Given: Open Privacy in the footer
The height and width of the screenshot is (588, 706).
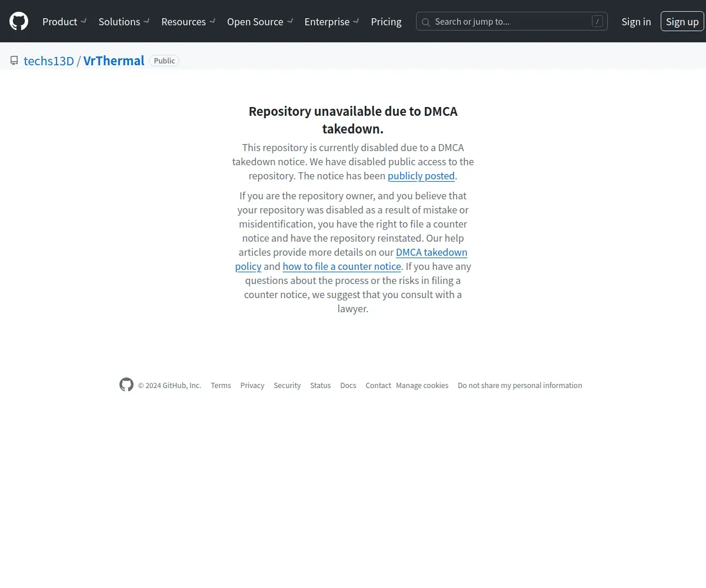Looking at the screenshot, I should pyautogui.click(x=252, y=386).
